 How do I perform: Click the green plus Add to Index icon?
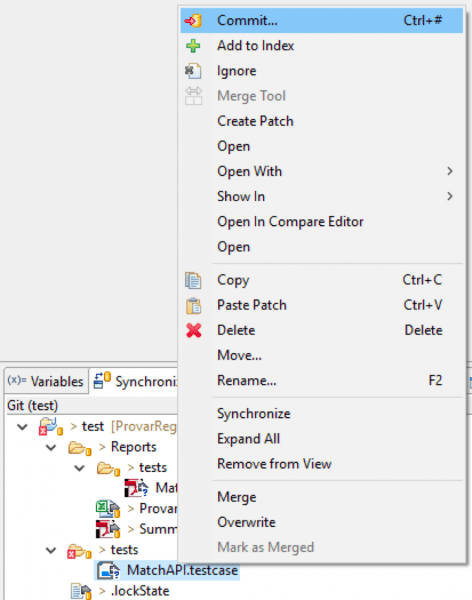click(x=193, y=46)
